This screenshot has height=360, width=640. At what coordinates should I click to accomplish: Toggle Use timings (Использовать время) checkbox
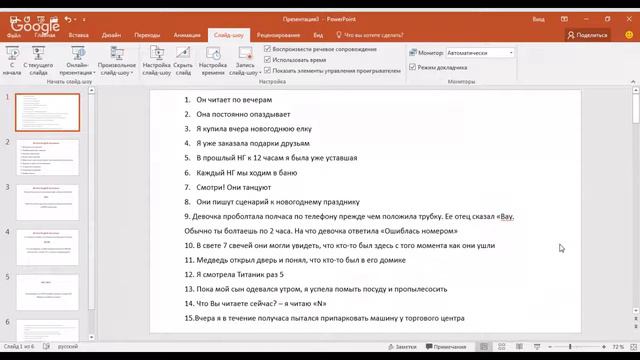267,60
